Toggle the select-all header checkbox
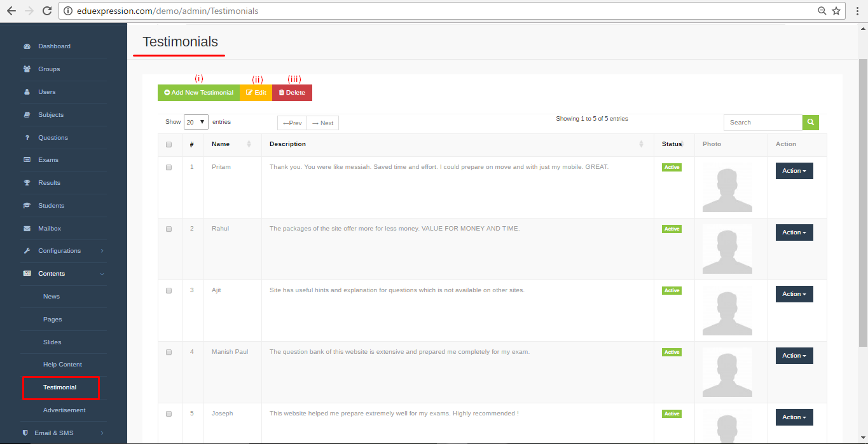The image size is (868, 444). [x=169, y=145]
